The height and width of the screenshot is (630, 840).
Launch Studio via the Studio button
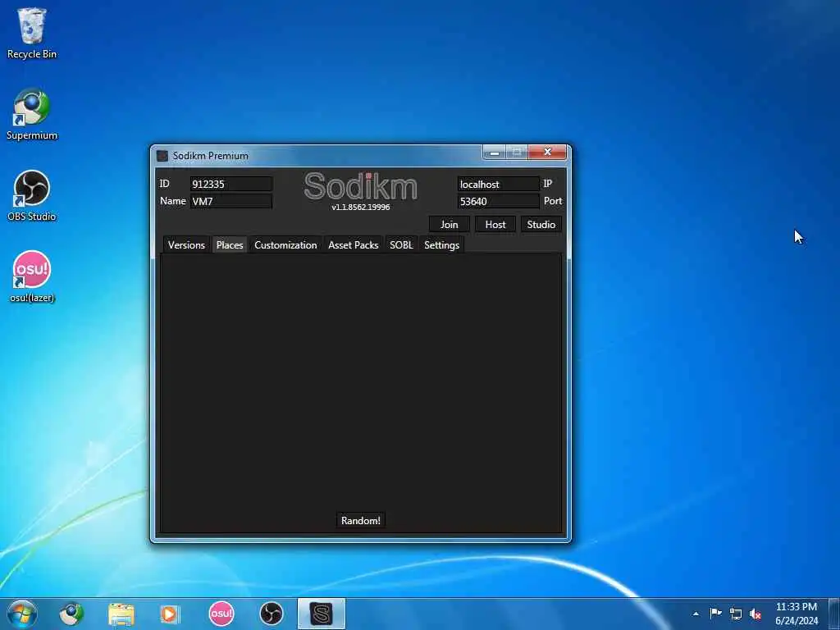point(541,225)
